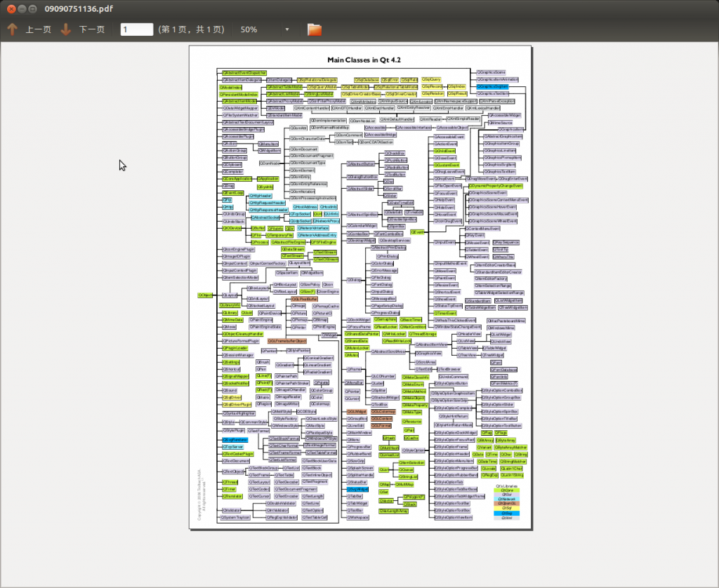
Task: Minimize the PDF viewer window
Action: [22, 8]
